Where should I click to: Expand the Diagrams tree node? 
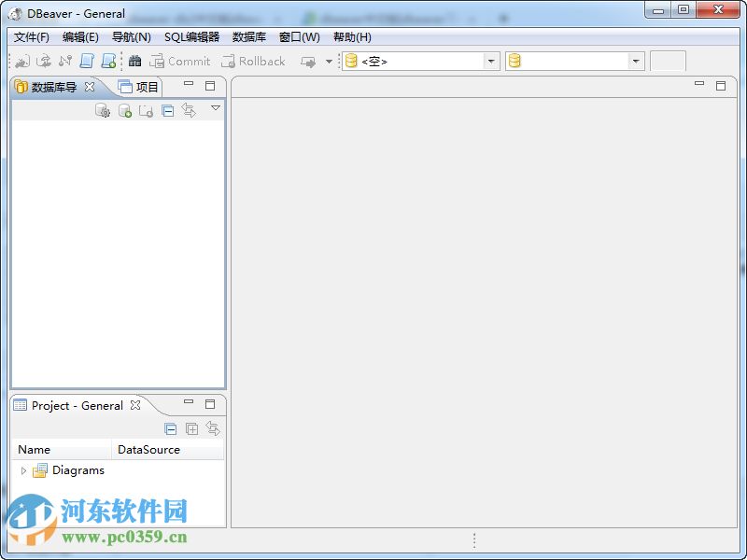point(21,470)
